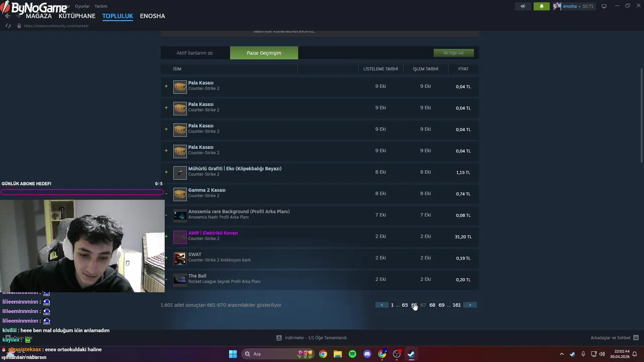Viewport: 644px width, 362px height.
Task: Open OBS Studio from the taskbar
Action: tap(396, 354)
